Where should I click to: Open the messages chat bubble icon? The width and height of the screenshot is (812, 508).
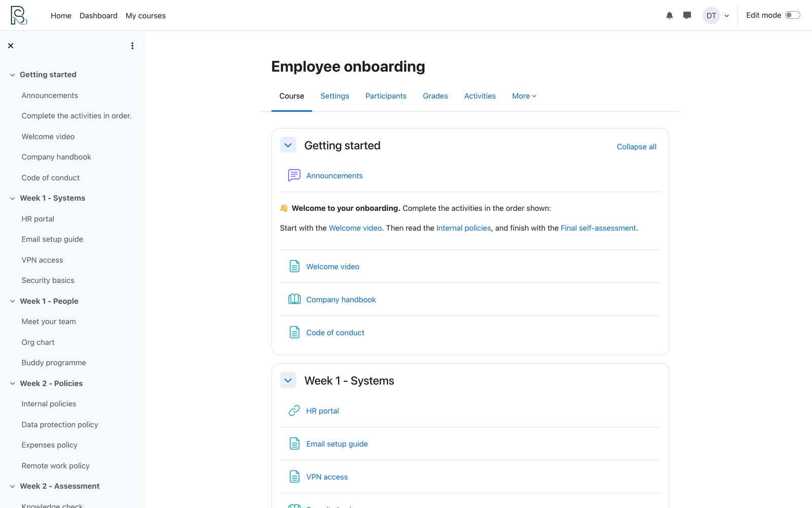[x=687, y=16]
